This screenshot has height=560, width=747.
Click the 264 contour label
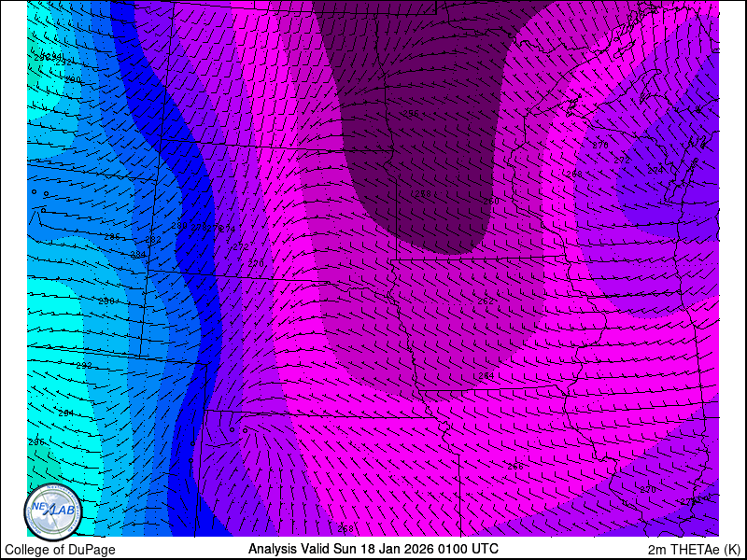486,376
